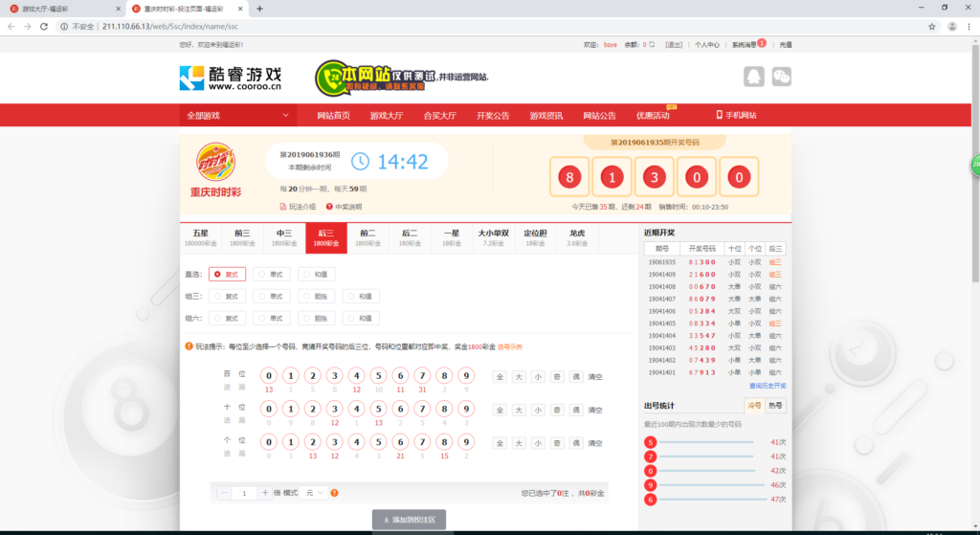Click the help question icon beside 模式
980x535 pixels.
click(334, 493)
